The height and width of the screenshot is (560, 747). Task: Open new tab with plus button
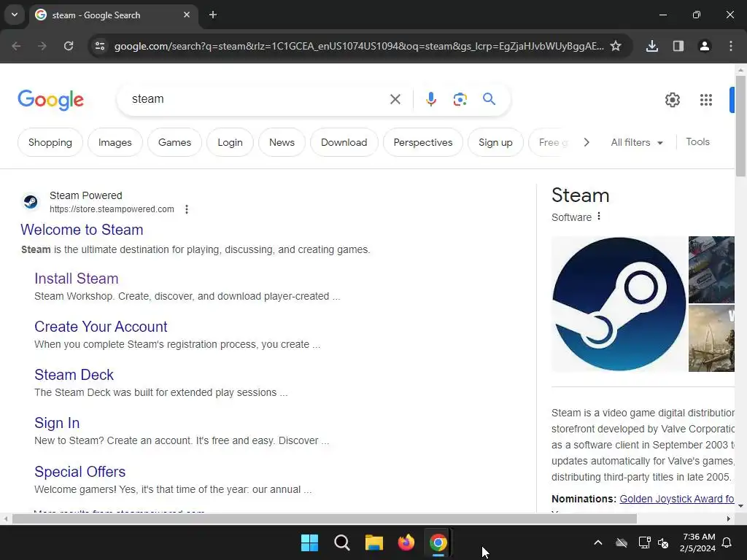[213, 15]
